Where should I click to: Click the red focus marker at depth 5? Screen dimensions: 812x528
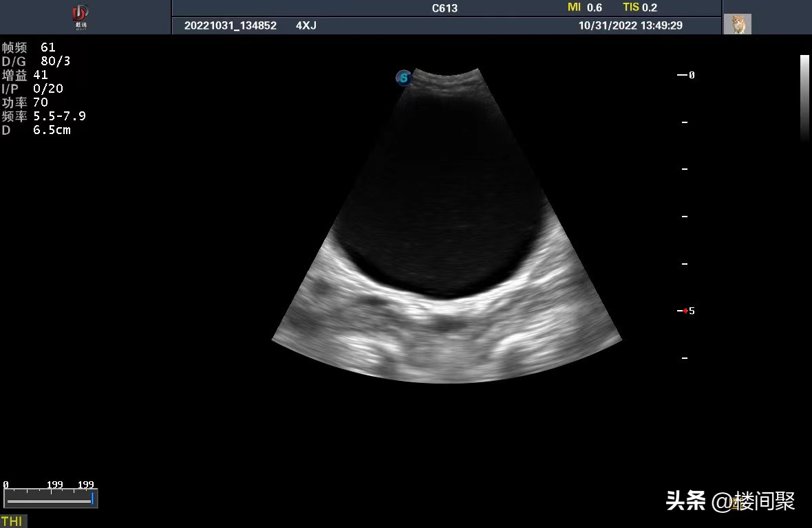(685, 311)
